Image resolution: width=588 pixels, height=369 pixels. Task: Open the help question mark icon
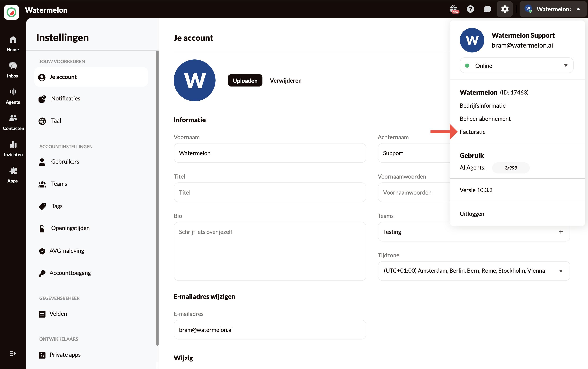(470, 9)
